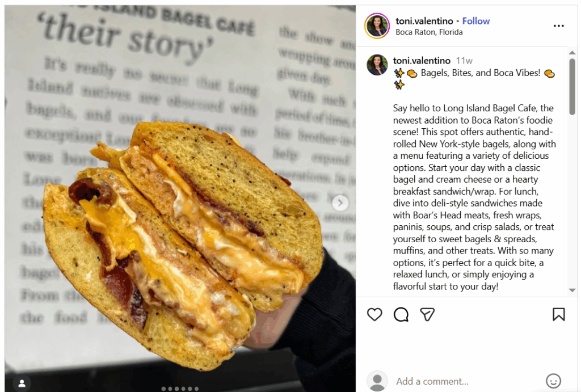This screenshot has width=581, height=392.
Task: Go to next photo with right arrow
Action: click(x=340, y=203)
